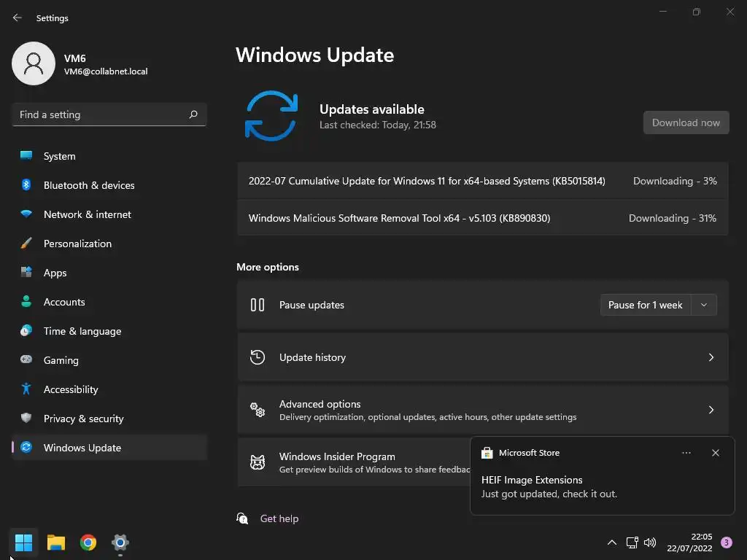Click the Settings gear on taskbar

point(120,542)
